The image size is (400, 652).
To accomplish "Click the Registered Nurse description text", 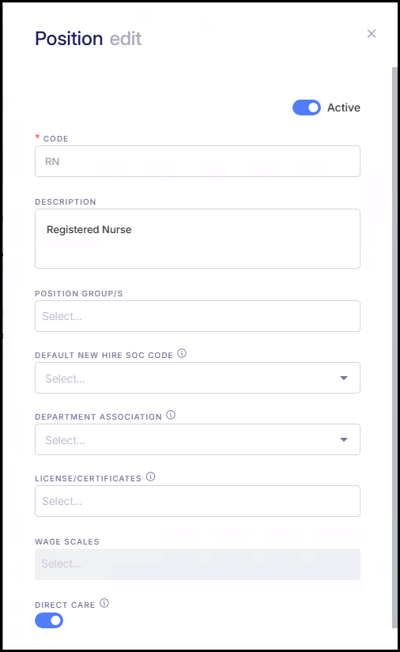I will 89,230.
